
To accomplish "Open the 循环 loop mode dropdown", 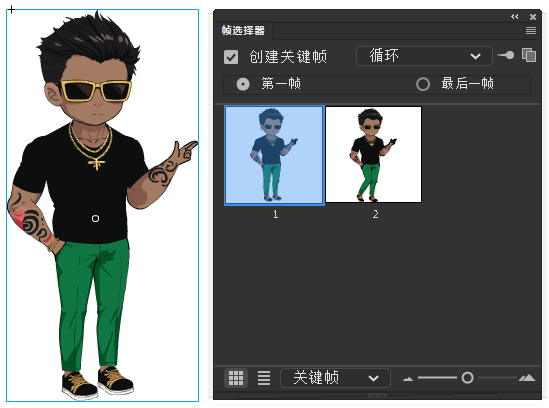I will pyautogui.click(x=424, y=56).
